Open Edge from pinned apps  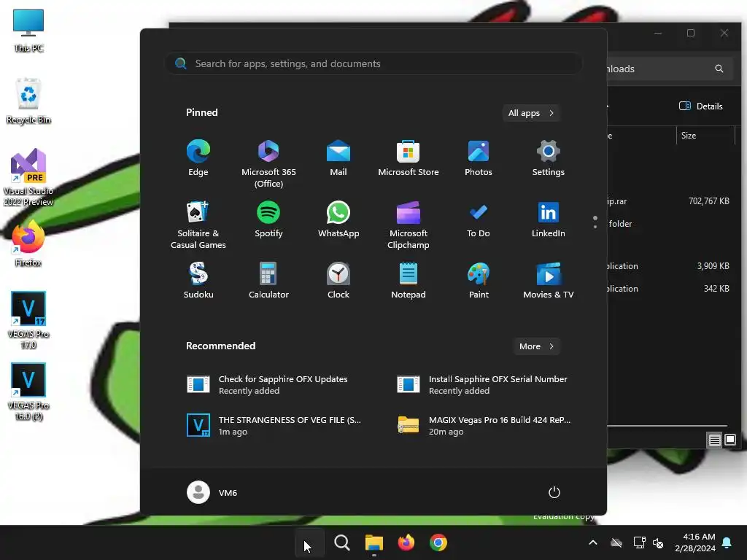(x=198, y=158)
